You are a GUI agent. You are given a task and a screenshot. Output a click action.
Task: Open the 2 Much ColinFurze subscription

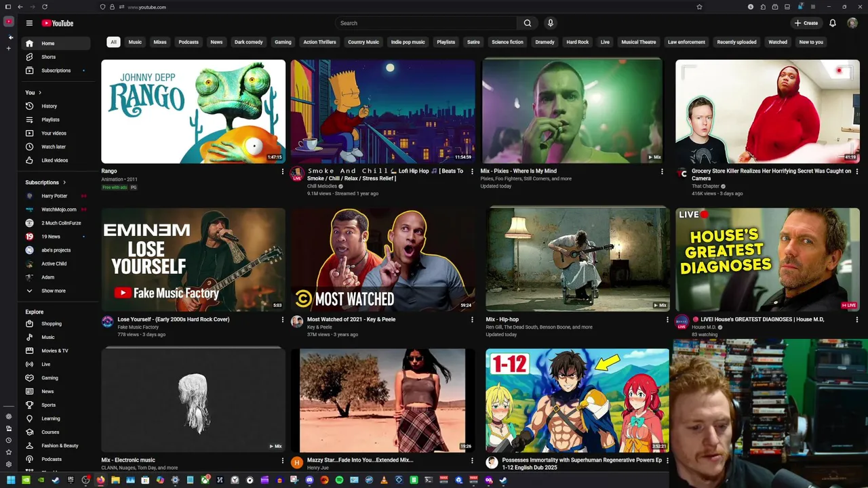[x=54, y=223]
